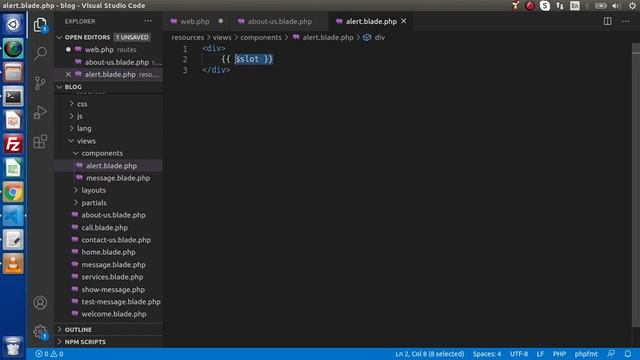This screenshot has width=640, height=360.
Task: Split the editor to the right
Action: tap(607, 21)
